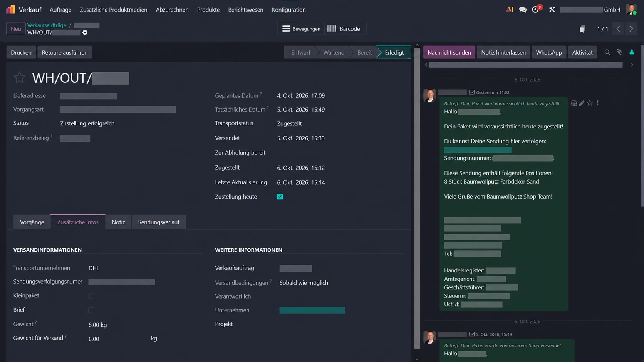
Task: Click sender avatar of yesterday's message
Action: click(x=429, y=95)
